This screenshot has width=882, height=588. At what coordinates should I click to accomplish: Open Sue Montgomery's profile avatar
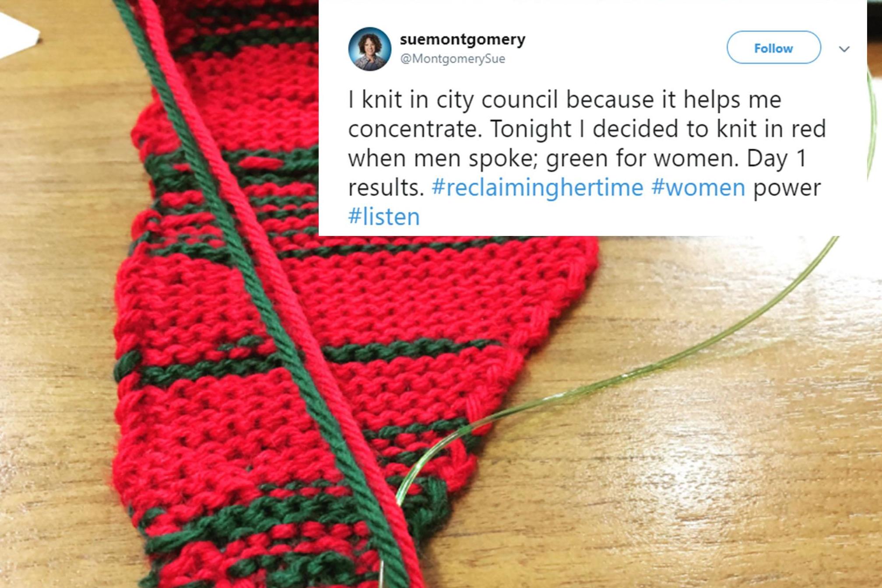click(x=369, y=49)
